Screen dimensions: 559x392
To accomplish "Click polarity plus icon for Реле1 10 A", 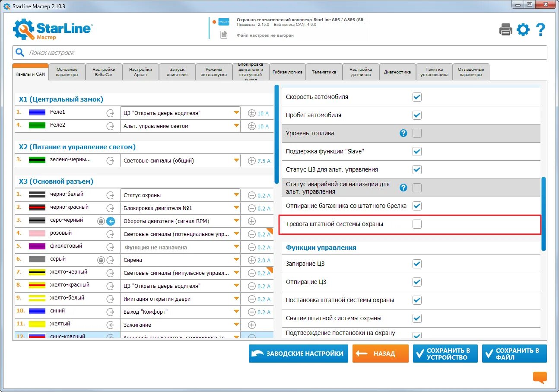I will [x=252, y=113].
